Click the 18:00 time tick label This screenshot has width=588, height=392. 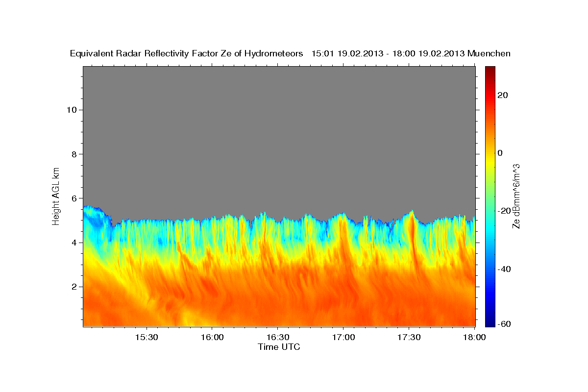pos(474,338)
